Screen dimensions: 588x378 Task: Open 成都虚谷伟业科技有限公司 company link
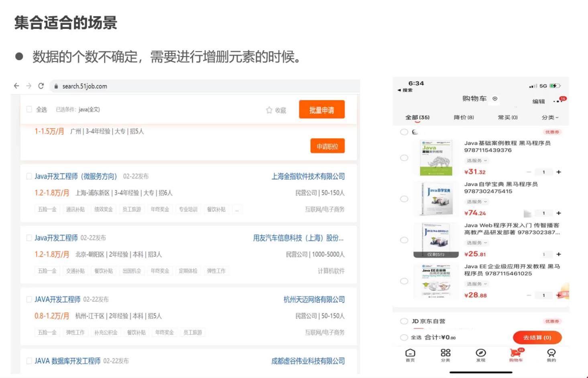pyautogui.click(x=308, y=361)
